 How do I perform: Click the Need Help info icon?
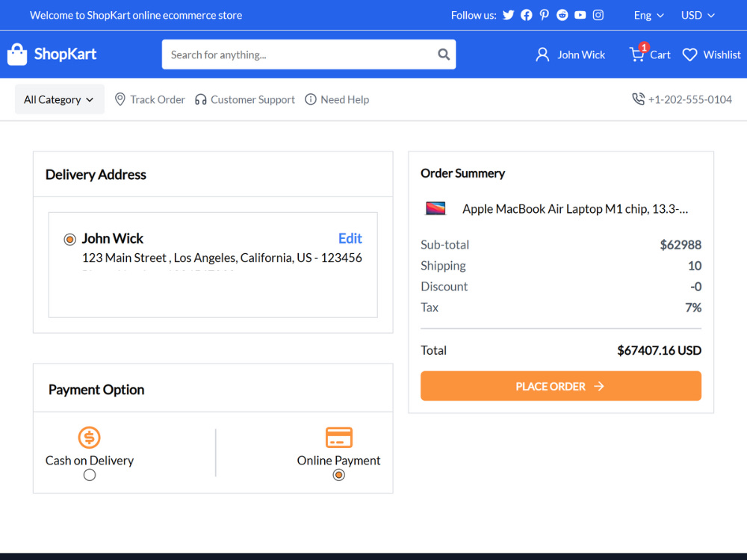point(311,99)
